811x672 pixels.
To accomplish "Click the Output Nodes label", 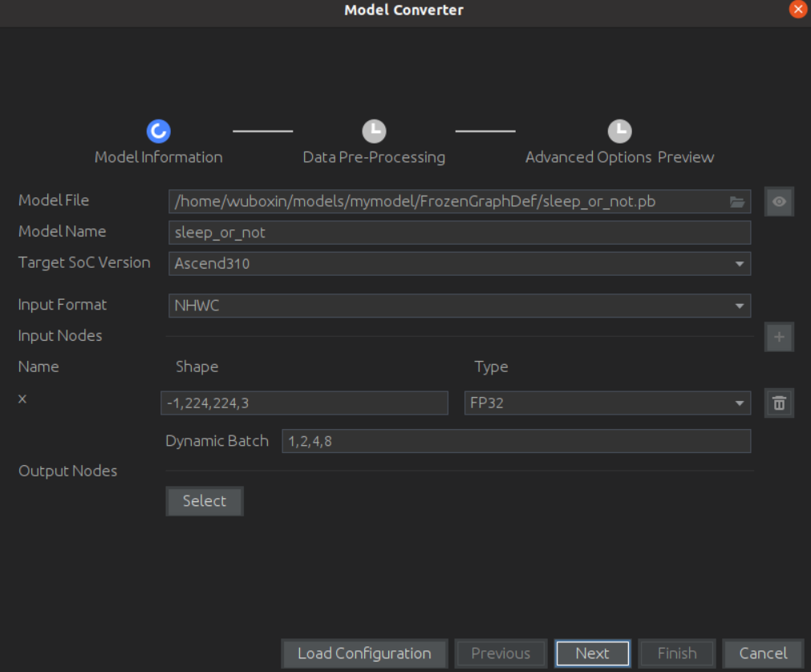I will pyautogui.click(x=67, y=471).
